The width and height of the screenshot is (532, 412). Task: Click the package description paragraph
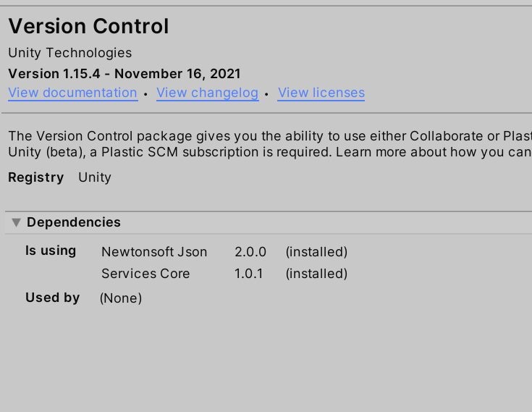(269, 144)
